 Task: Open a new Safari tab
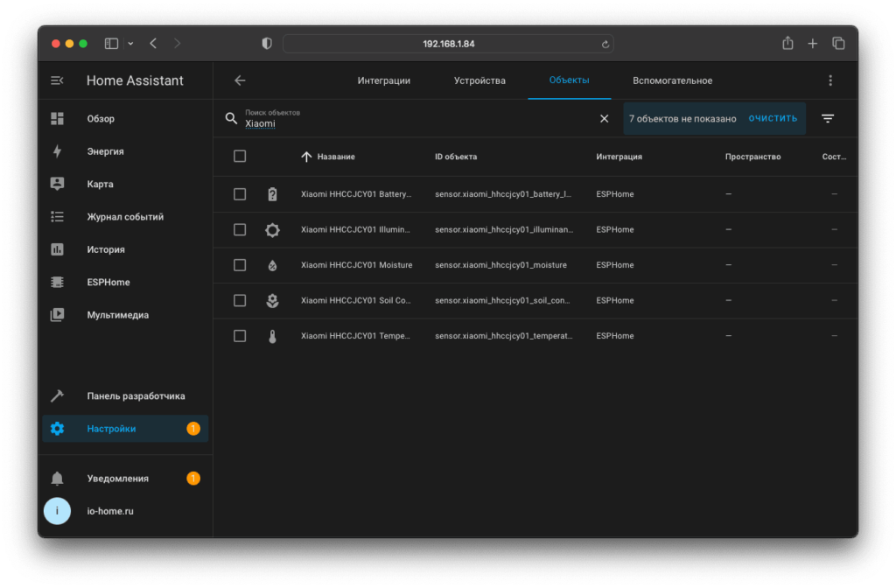813,44
